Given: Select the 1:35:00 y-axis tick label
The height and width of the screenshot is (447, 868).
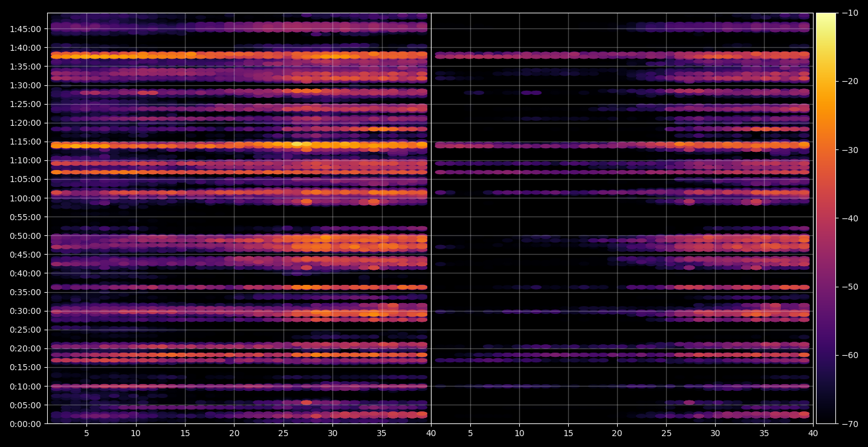Looking at the screenshot, I should pos(25,67).
